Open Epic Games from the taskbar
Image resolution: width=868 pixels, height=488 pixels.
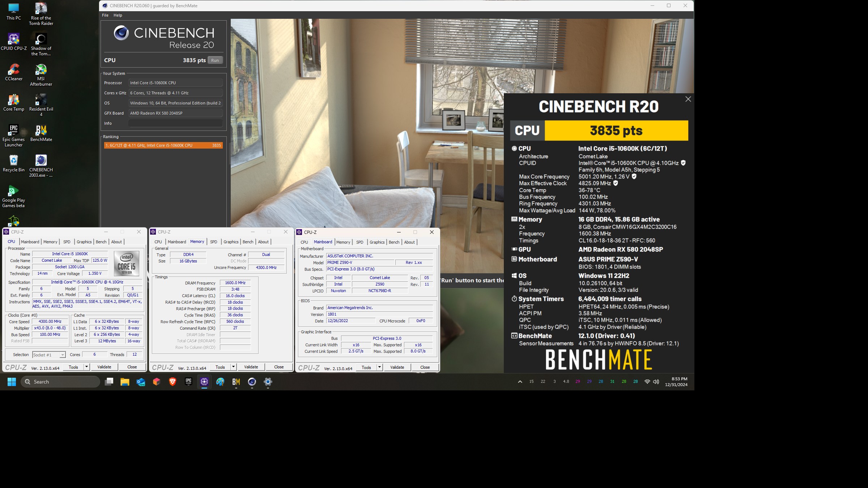pyautogui.click(x=188, y=382)
